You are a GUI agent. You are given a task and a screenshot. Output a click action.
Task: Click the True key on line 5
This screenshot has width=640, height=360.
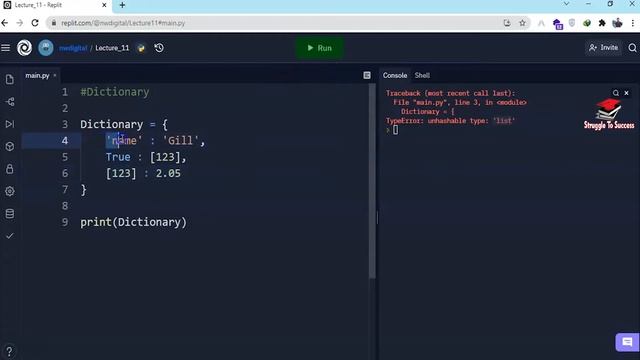pyautogui.click(x=118, y=157)
